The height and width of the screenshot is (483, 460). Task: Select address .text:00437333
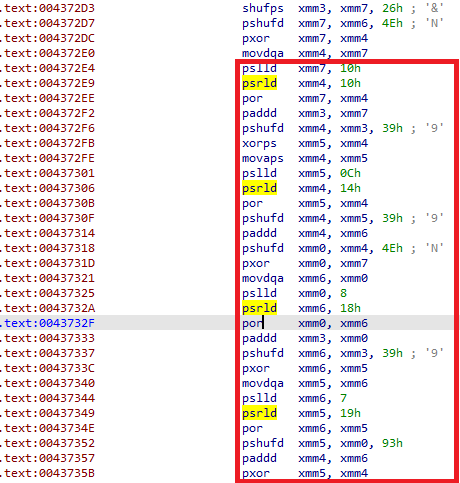(x=47, y=338)
